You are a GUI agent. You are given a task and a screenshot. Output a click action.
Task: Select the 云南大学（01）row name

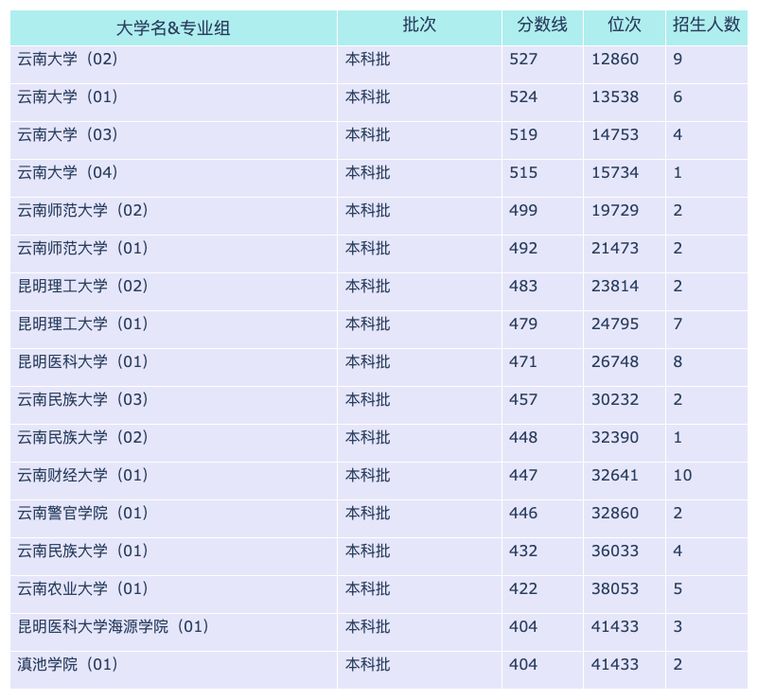(67, 96)
